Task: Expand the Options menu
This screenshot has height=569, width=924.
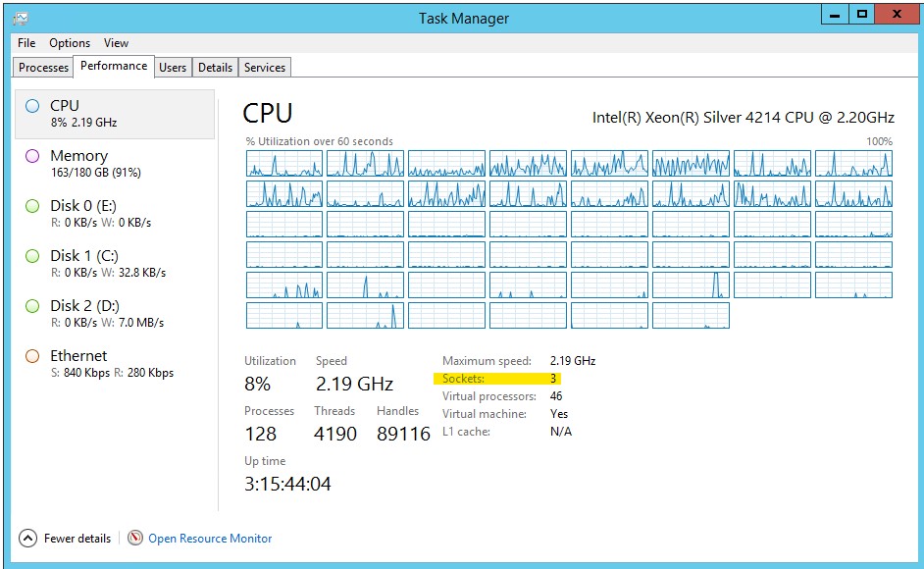Action: [69, 43]
